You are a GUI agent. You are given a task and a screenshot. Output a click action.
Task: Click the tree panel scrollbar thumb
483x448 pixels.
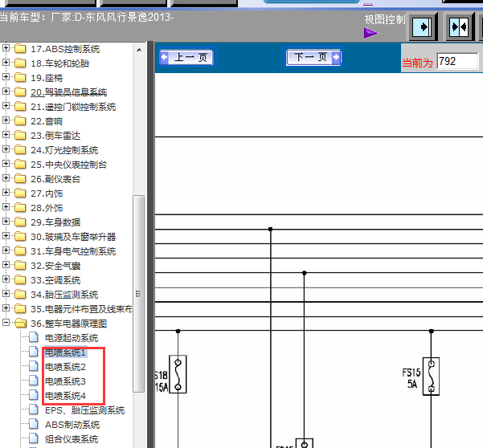tap(138, 294)
